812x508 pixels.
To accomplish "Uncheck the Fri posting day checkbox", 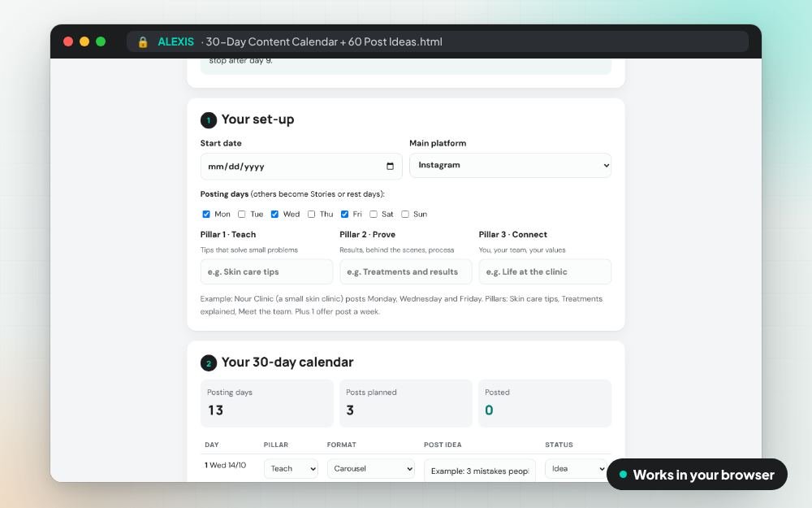I will click(344, 214).
